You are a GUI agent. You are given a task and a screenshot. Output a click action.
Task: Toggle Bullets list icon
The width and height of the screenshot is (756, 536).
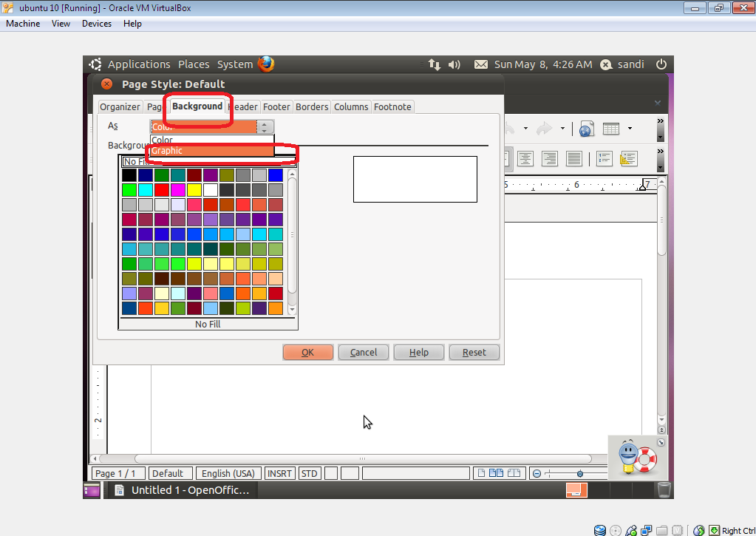pos(628,158)
